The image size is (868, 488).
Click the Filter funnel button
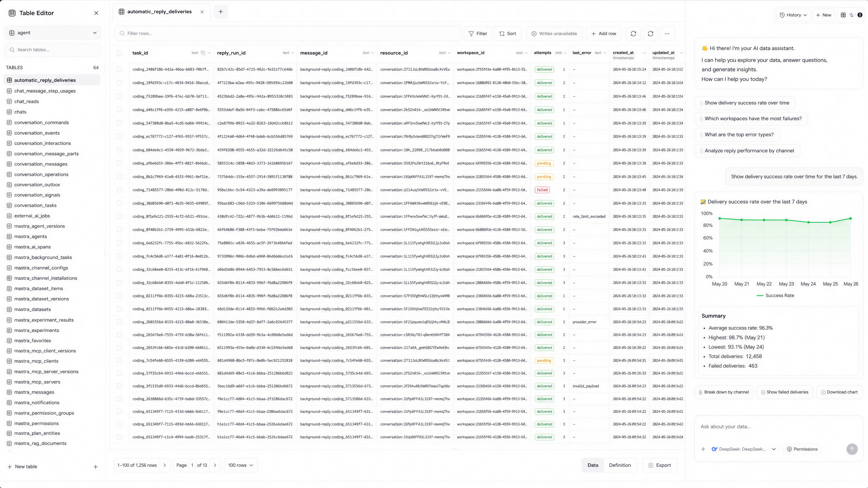tap(478, 34)
